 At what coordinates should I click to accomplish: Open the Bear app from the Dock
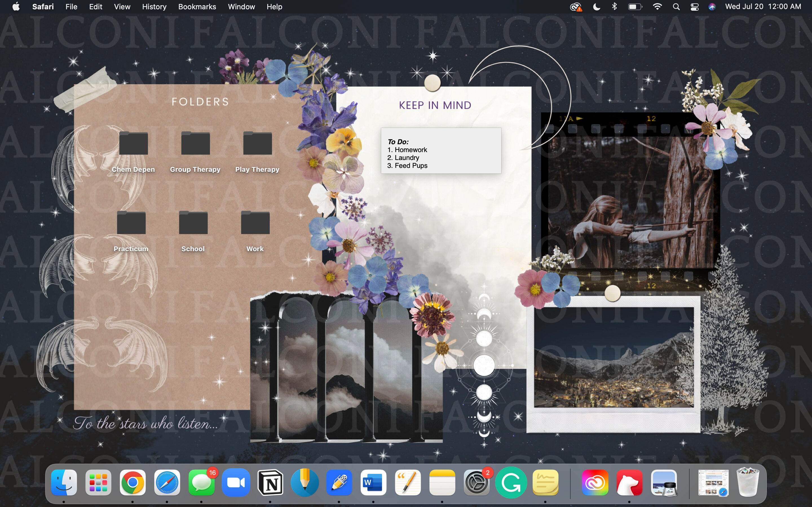629,483
